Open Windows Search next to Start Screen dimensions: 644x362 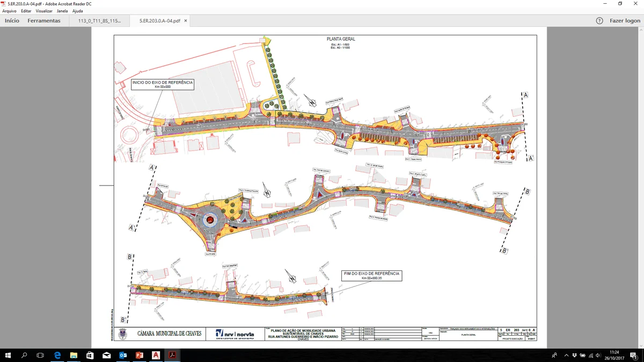(x=23, y=354)
